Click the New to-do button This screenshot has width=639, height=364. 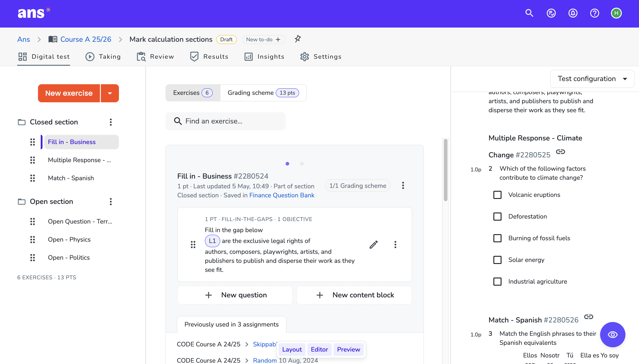(264, 40)
